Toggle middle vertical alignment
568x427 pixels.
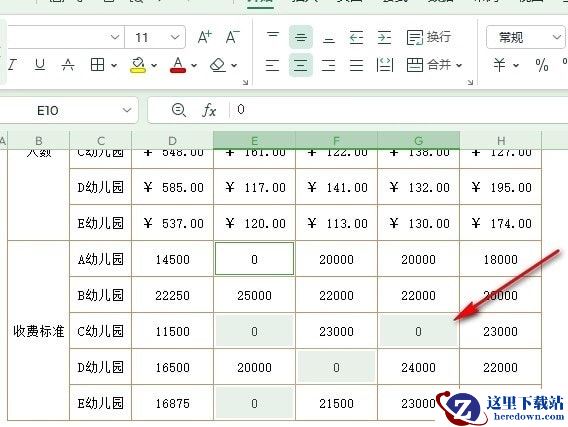301,37
